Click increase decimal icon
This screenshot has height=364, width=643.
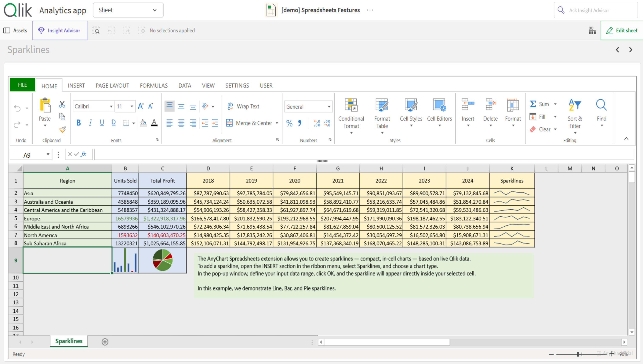point(317,123)
